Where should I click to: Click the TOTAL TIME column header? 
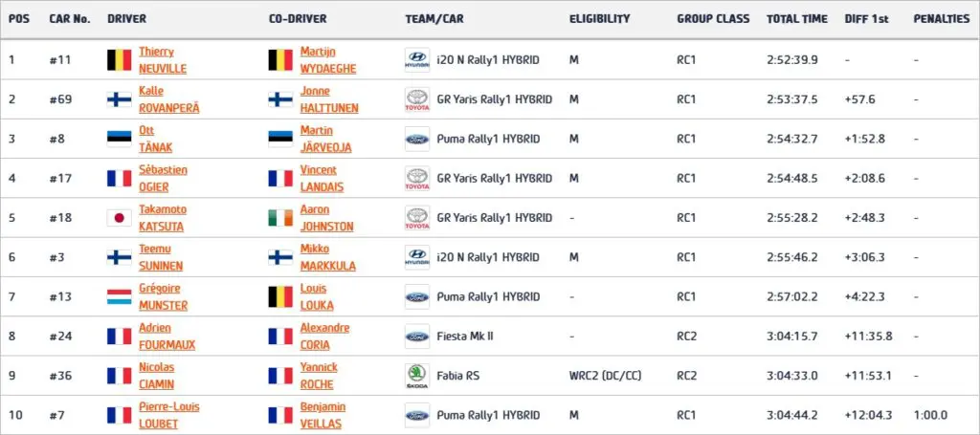(797, 19)
